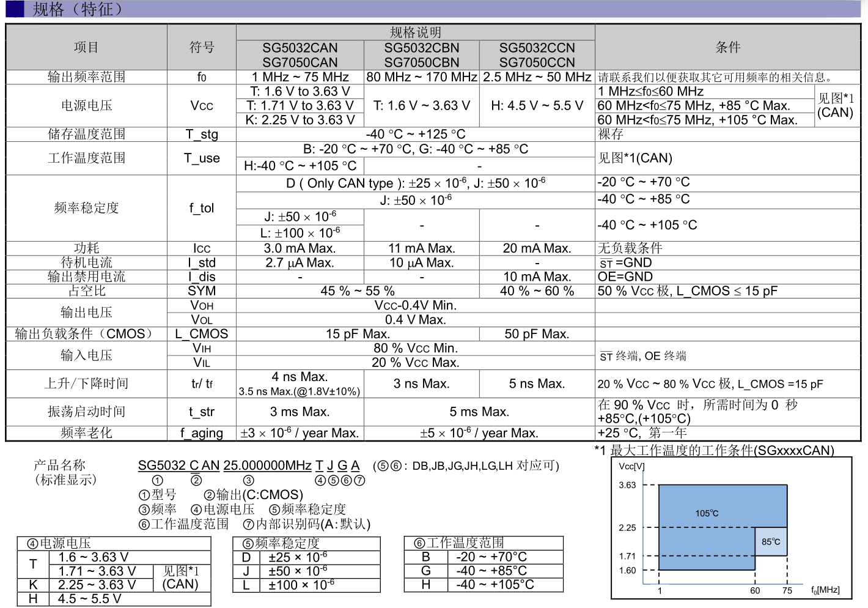This screenshot has width=868, height=608.
Task: Select the value Vcc-0.4V Min.
Action: point(416,305)
